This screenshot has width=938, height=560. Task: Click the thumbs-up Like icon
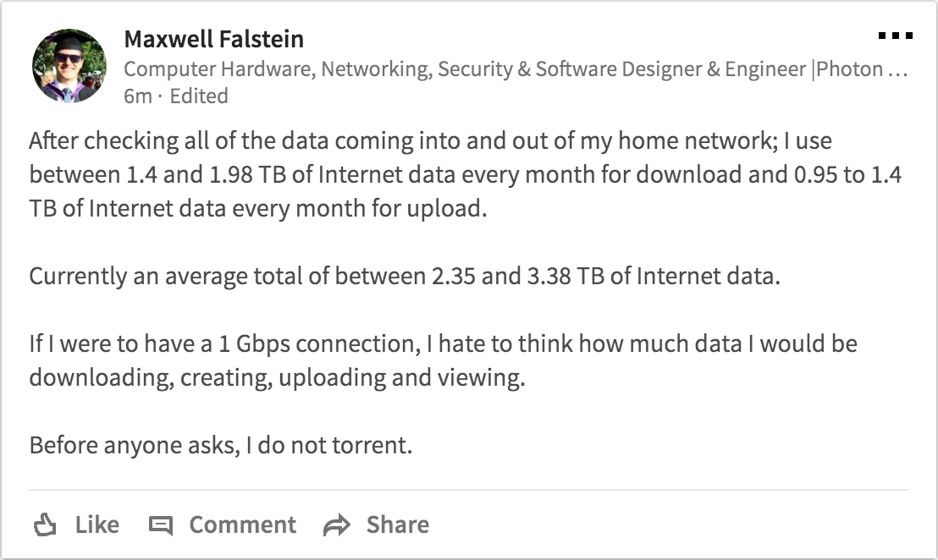click(x=47, y=524)
